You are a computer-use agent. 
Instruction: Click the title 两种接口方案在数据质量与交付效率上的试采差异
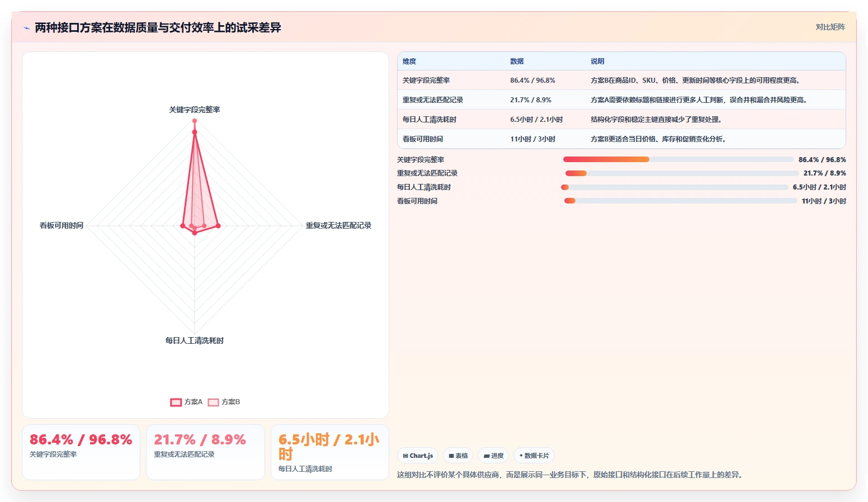click(x=158, y=27)
